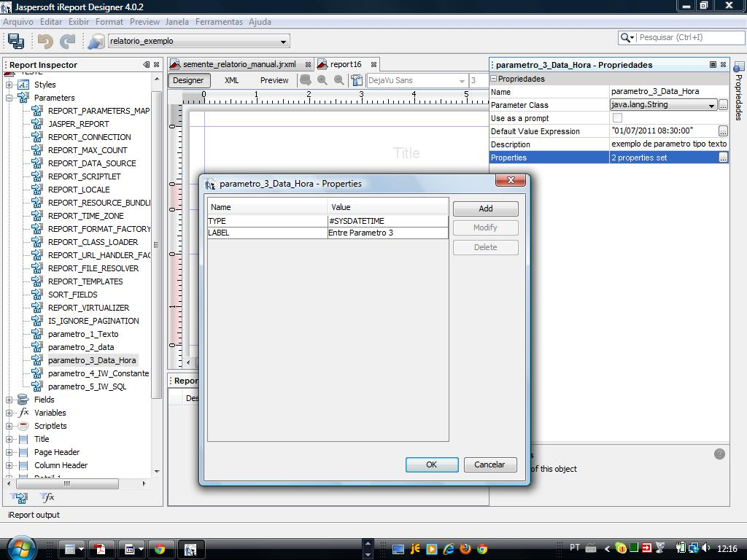Click the Pesquisar search field
The height and width of the screenshot is (560, 747).
[691, 37]
